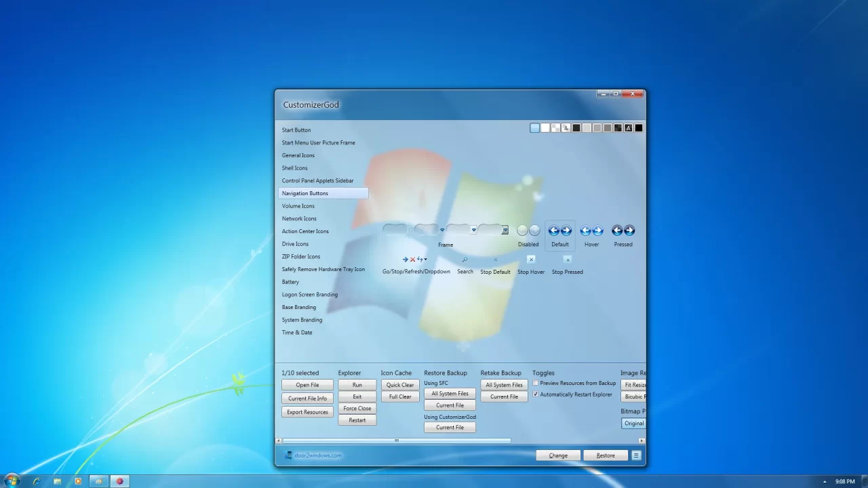Open the menu button beside Restore
The width and height of the screenshot is (868, 488).
(x=635, y=455)
